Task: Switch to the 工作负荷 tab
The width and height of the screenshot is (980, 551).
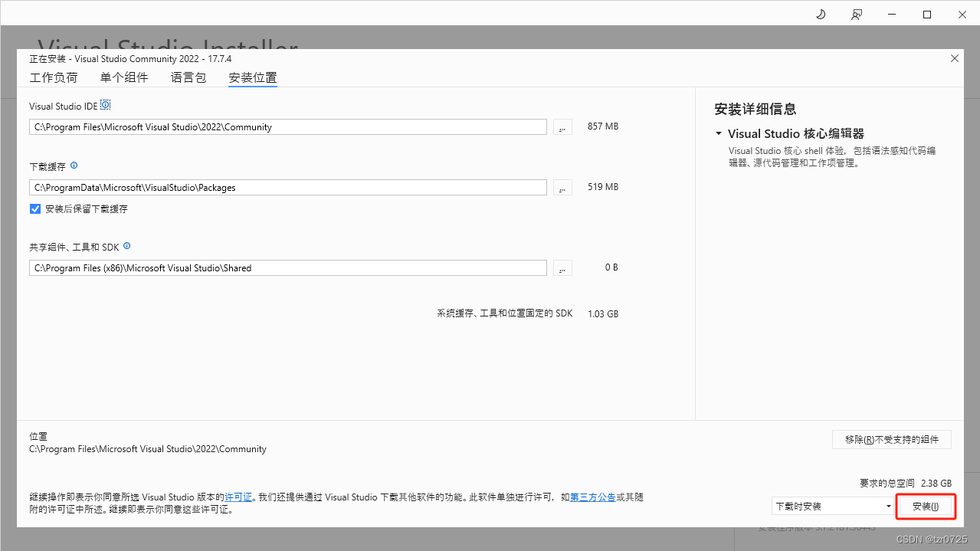Action: pos(54,77)
